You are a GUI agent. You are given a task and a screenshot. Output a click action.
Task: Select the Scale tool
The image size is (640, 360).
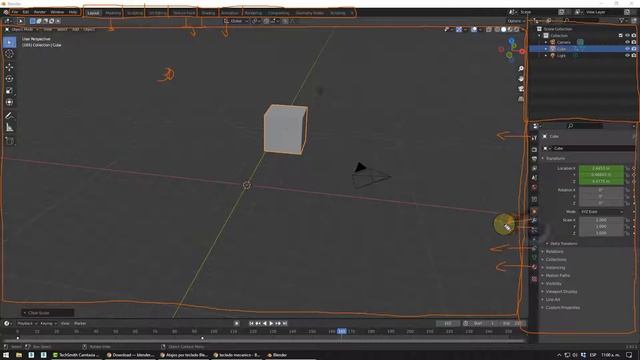[9, 91]
